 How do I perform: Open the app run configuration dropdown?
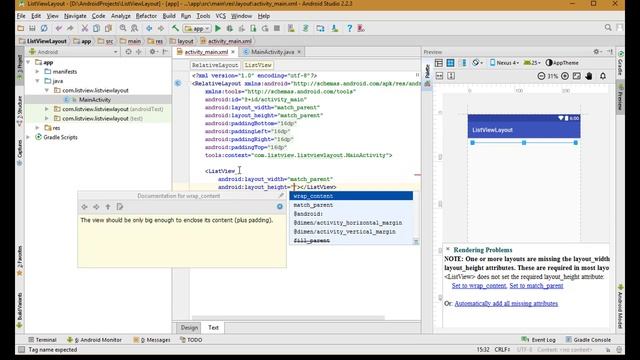coord(197,28)
